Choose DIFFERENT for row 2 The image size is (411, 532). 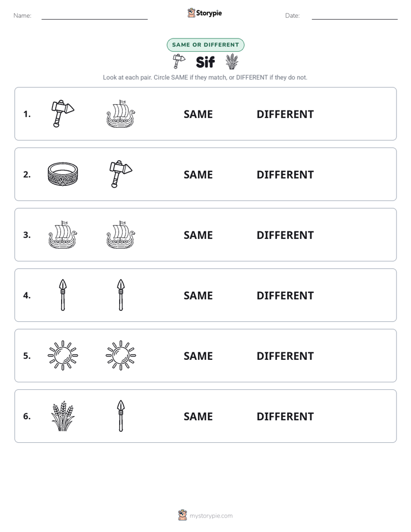coord(285,174)
